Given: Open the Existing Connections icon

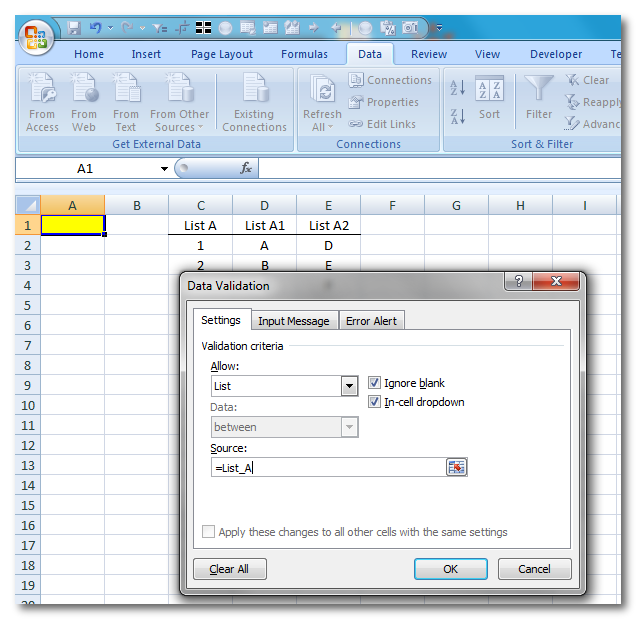Looking at the screenshot, I should (x=254, y=92).
